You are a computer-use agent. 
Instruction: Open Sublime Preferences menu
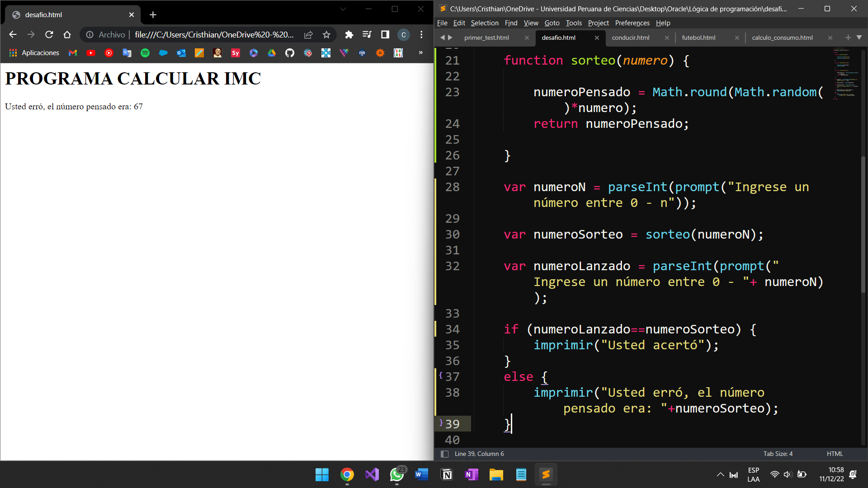(x=632, y=23)
